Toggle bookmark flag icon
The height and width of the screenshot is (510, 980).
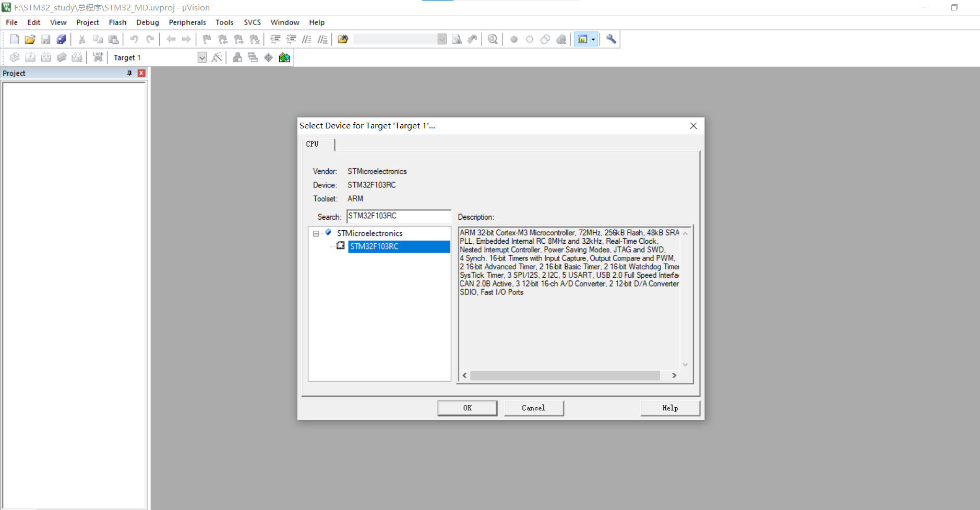click(207, 39)
